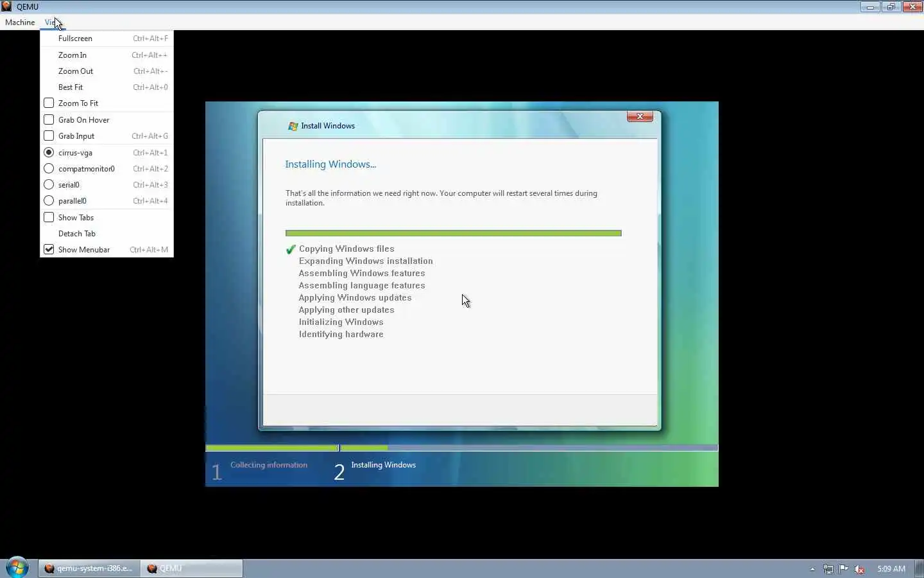The height and width of the screenshot is (578, 924).
Task: Restore down the QEMU window
Action: point(891,7)
